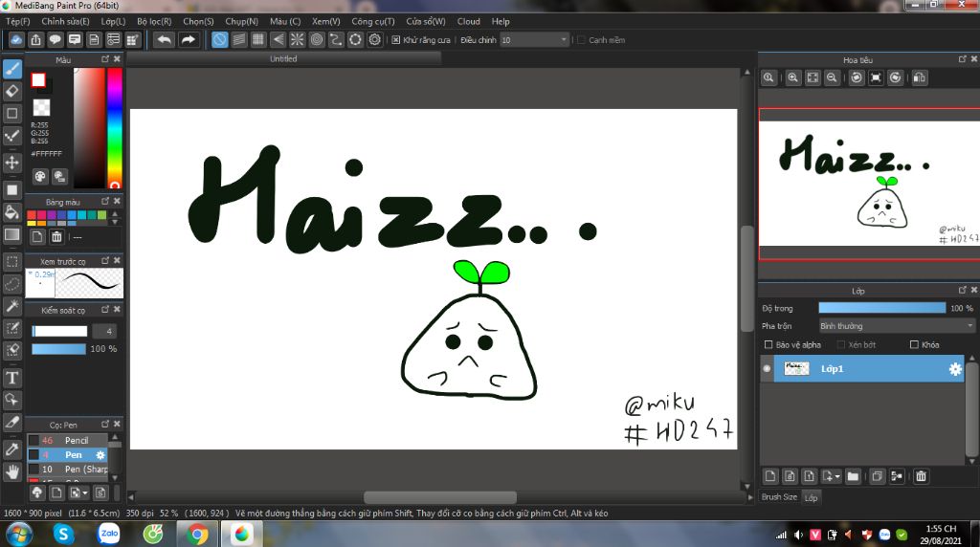Zoom out on the Navigator panel

click(832, 78)
